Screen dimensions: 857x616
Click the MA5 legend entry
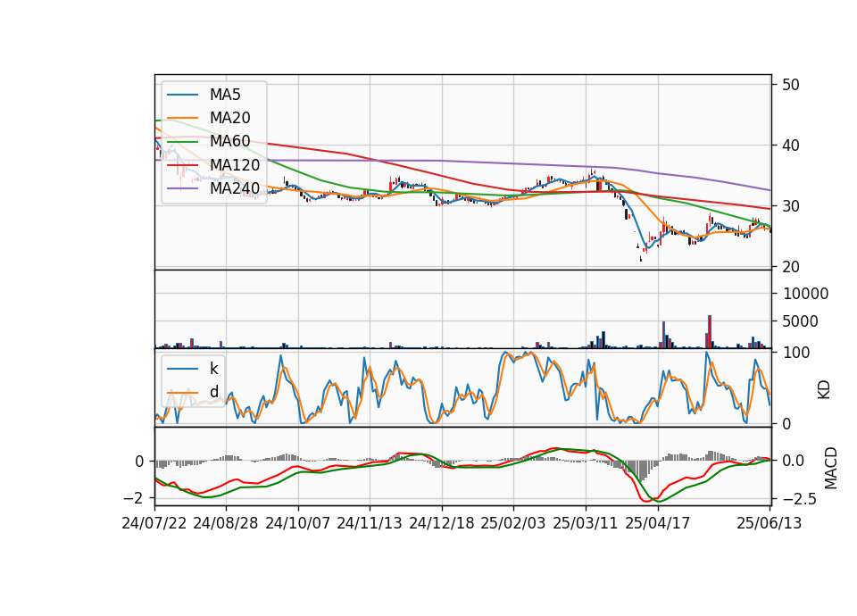(204, 95)
